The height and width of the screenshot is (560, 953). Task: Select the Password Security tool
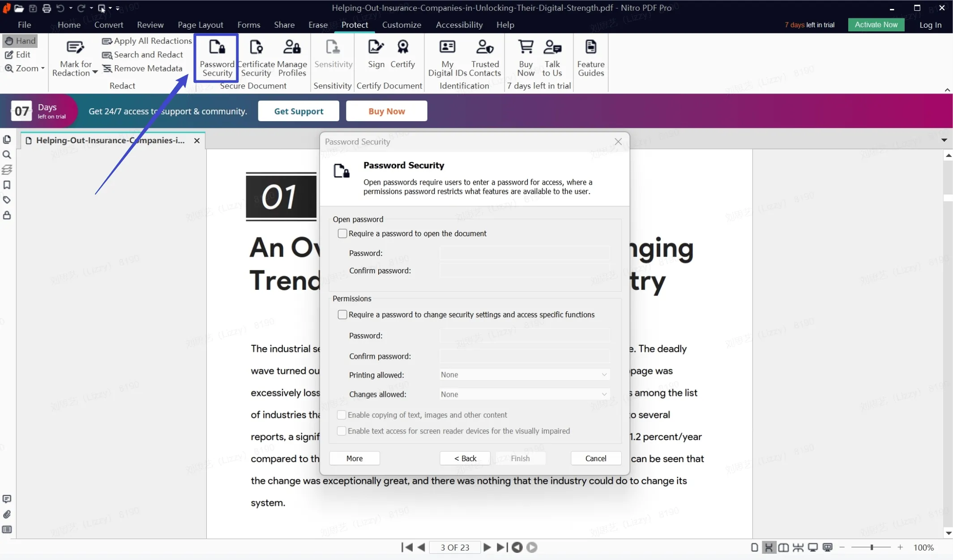tap(216, 57)
